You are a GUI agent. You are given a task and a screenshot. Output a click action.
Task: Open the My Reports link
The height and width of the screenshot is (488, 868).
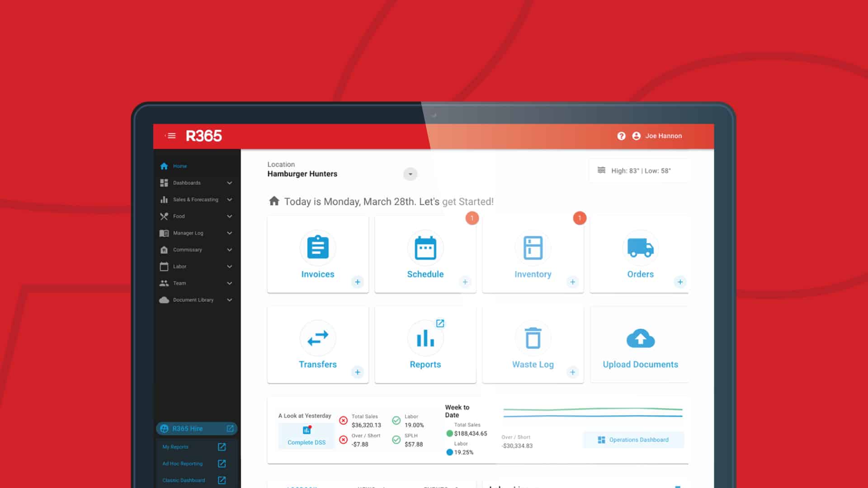pos(175,447)
